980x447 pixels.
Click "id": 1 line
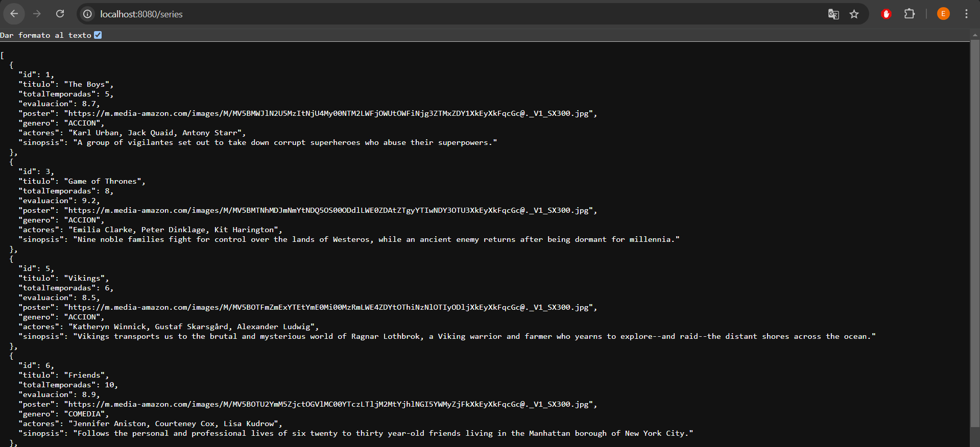pos(36,74)
